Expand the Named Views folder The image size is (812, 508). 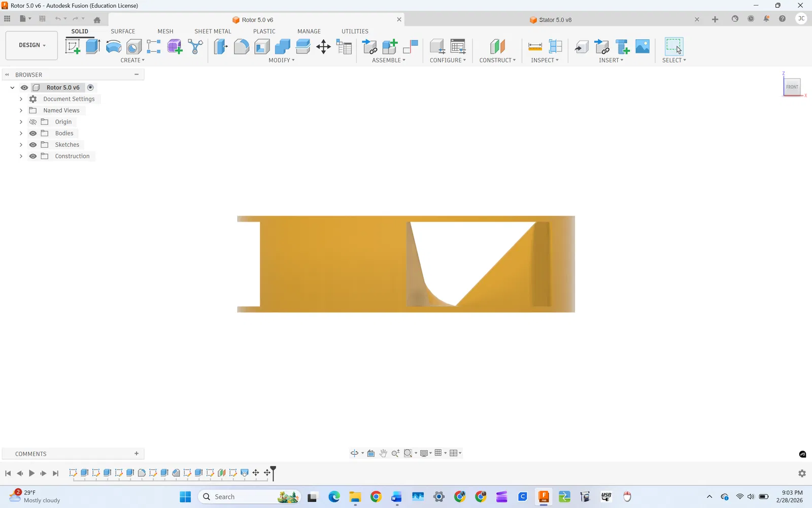point(21,110)
